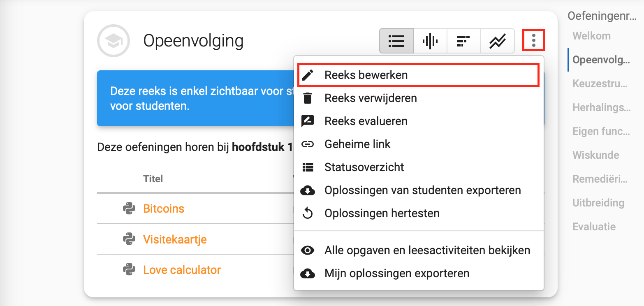This screenshot has height=306, width=644.
Task: Click the Oefeningenreeksen sidebar heading
Action: [x=601, y=16]
